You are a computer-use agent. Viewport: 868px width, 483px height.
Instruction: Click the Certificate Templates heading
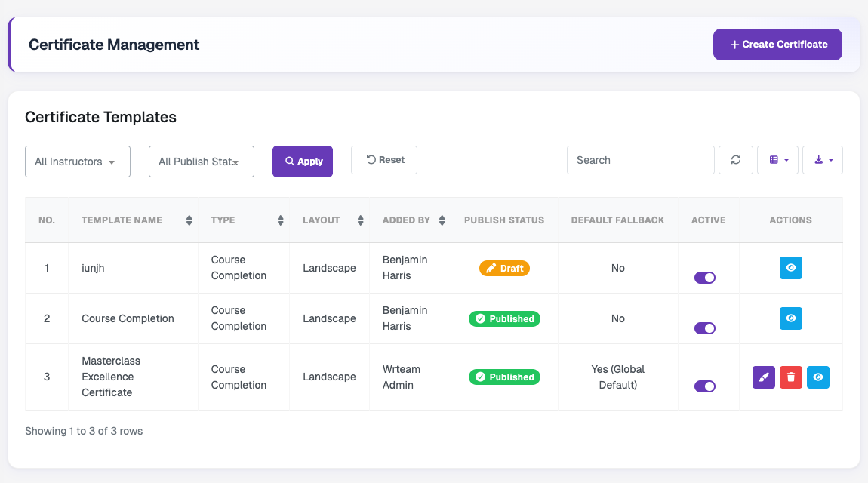(100, 117)
